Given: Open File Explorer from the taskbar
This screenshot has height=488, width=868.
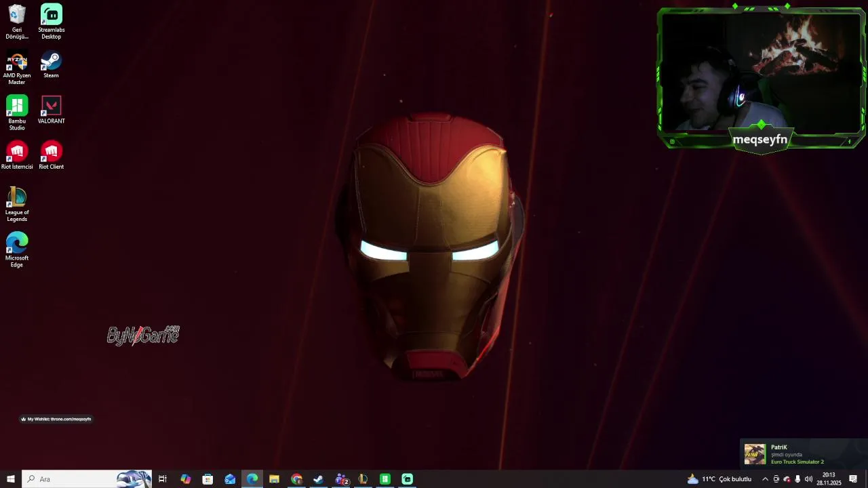Looking at the screenshot, I should click(x=274, y=479).
